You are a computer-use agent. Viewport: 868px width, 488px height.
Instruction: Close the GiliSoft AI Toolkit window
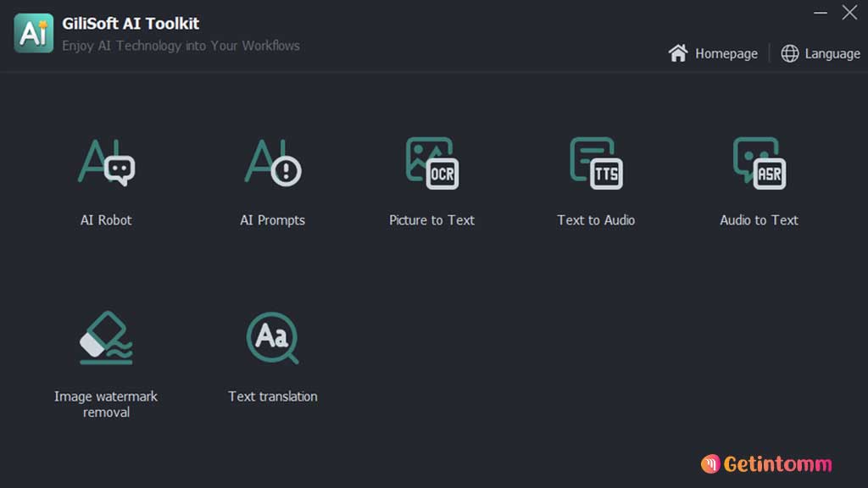click(849, 12)
